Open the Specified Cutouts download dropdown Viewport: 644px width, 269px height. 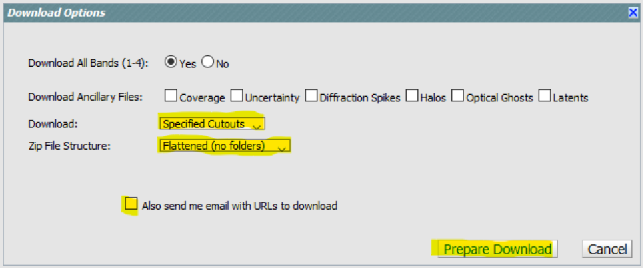(213, 123)
